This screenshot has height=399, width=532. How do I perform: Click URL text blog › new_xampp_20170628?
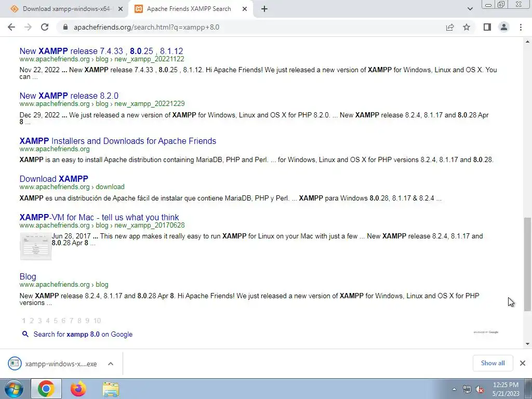click(x=140, y=225)
